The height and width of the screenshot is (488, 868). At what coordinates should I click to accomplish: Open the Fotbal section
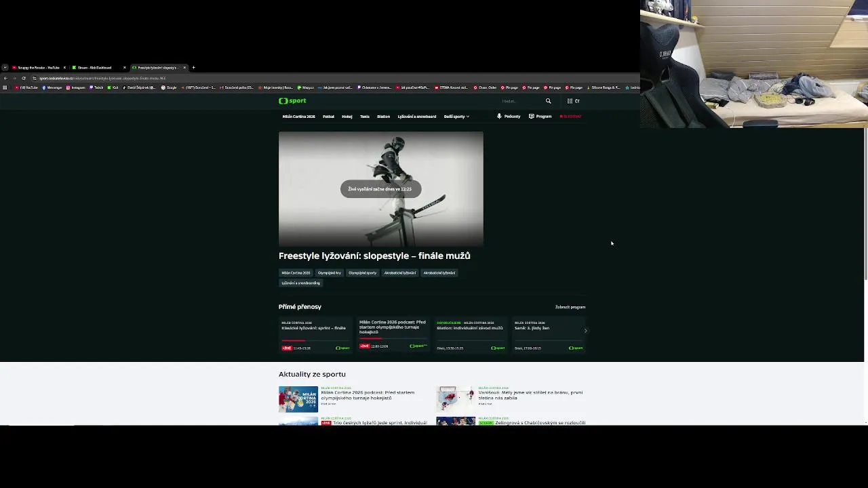328,117
